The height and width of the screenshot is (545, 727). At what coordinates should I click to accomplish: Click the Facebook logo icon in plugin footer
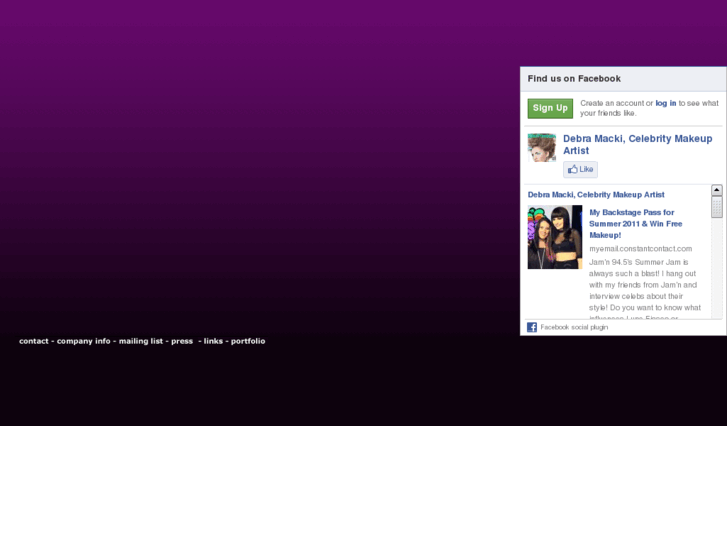532,327
